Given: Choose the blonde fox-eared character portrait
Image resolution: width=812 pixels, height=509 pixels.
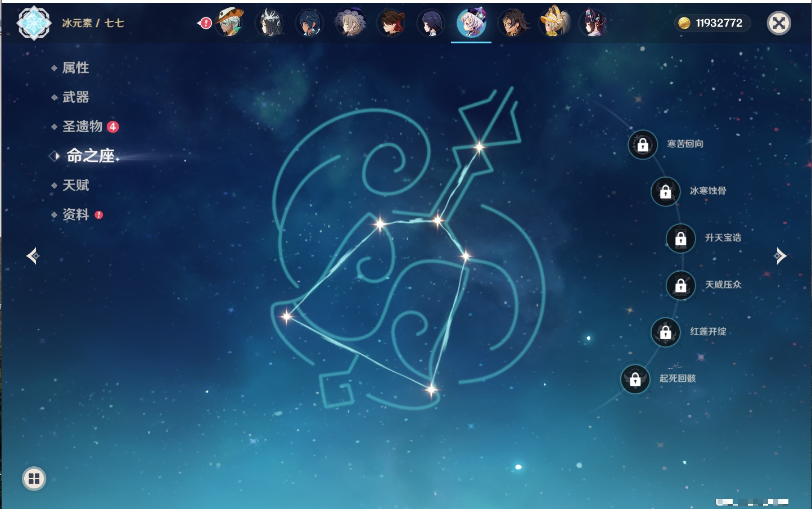Looking at the screenshot, I should point(553,23).
